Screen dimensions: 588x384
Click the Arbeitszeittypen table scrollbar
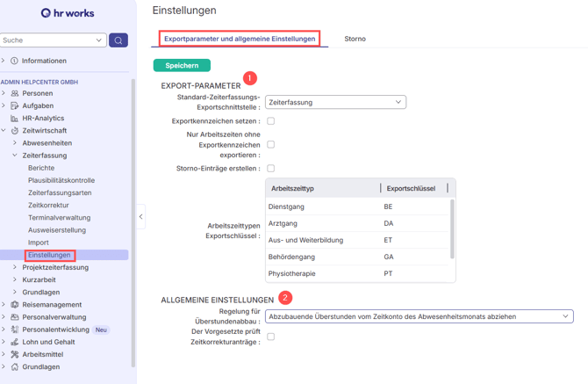pyautogui.click(x=453, y=228)
